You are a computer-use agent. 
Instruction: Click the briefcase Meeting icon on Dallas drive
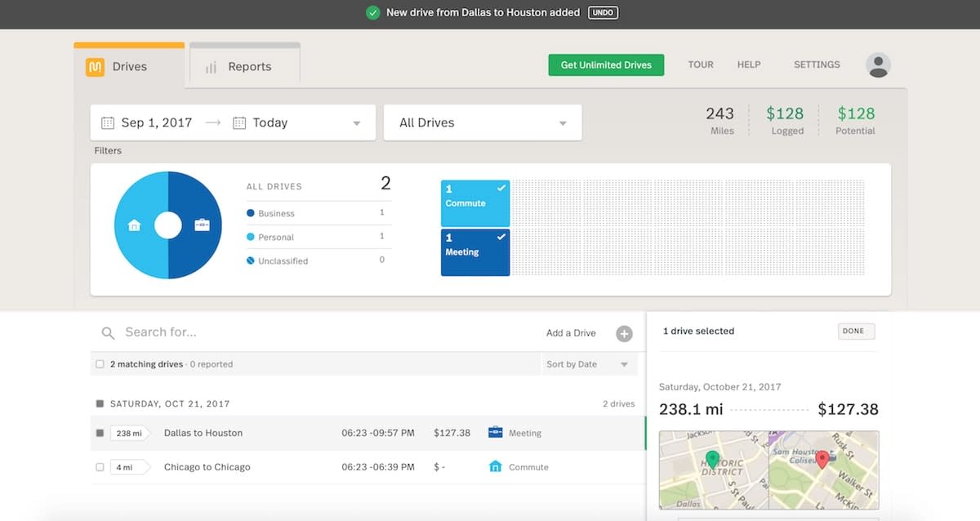pos(495,433)
